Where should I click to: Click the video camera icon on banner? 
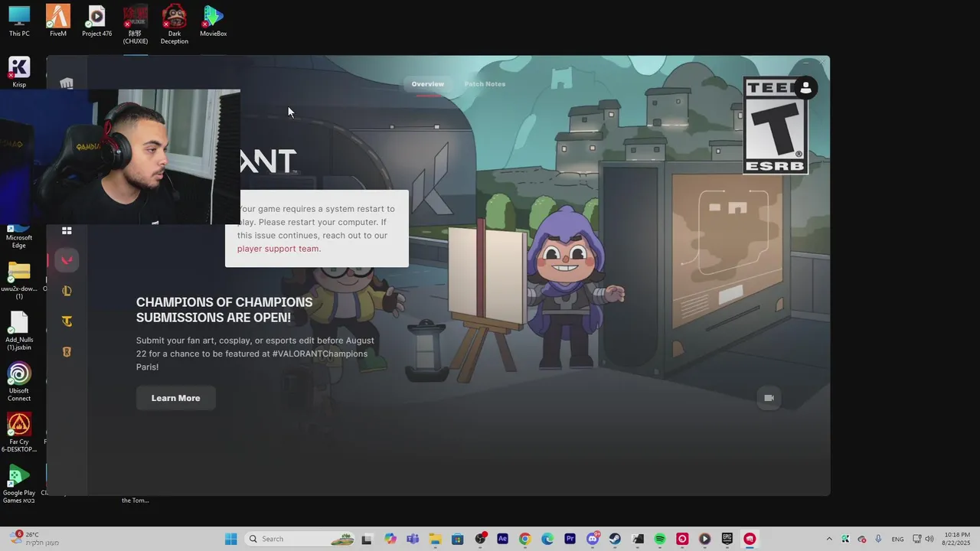pyautogui.click(x=769, y=398)
